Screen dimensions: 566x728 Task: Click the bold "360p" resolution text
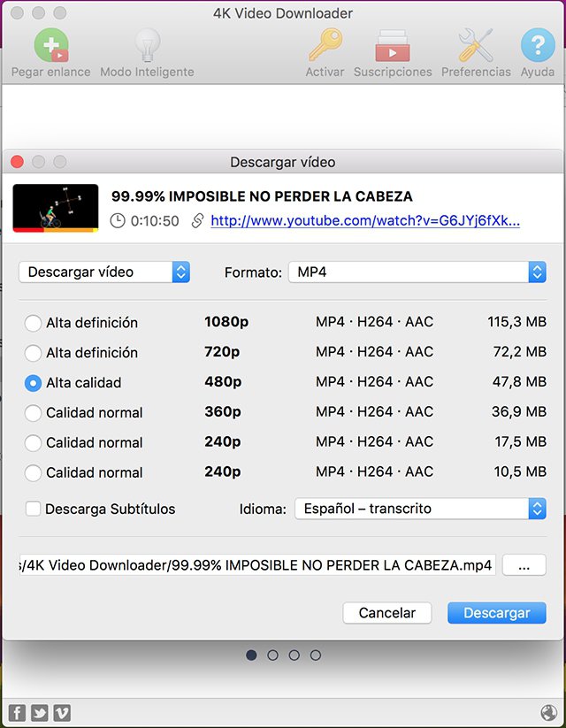point(223,412)
